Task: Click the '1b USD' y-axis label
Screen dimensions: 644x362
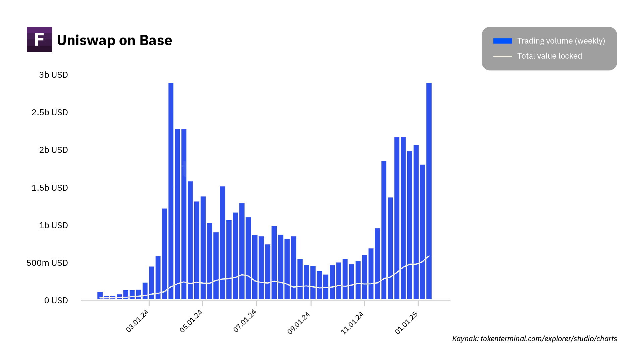Action: click(x=54, y=225)
